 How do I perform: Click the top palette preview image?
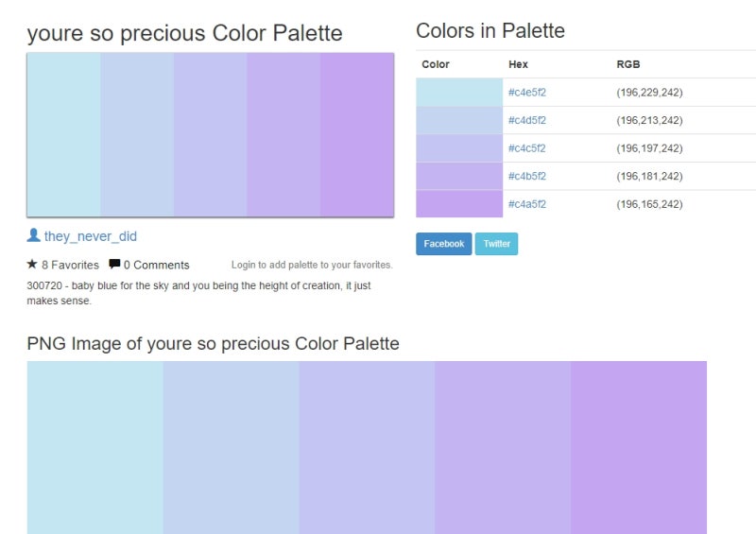(210, 134)
